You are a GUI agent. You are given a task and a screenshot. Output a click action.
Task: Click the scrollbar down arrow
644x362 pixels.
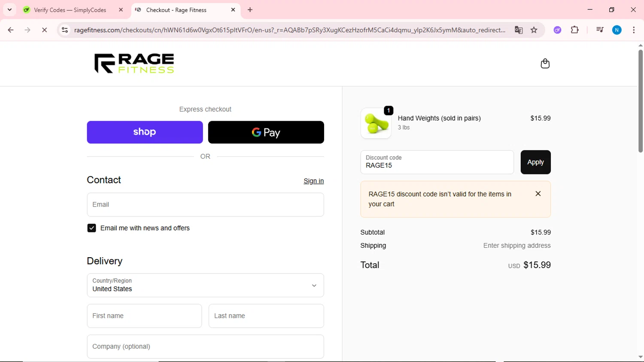[x=640, y=357]
